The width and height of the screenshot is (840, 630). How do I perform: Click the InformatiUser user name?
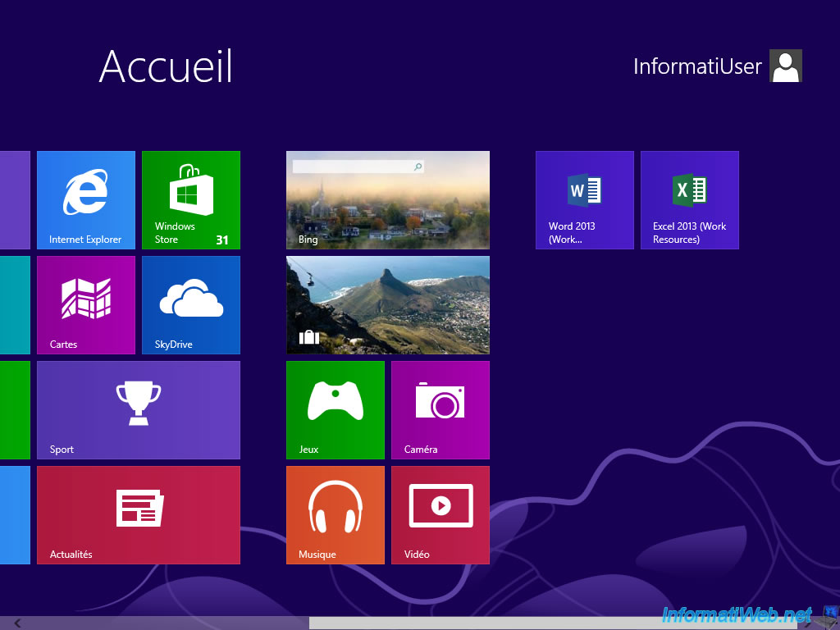(x=697, y=66)
